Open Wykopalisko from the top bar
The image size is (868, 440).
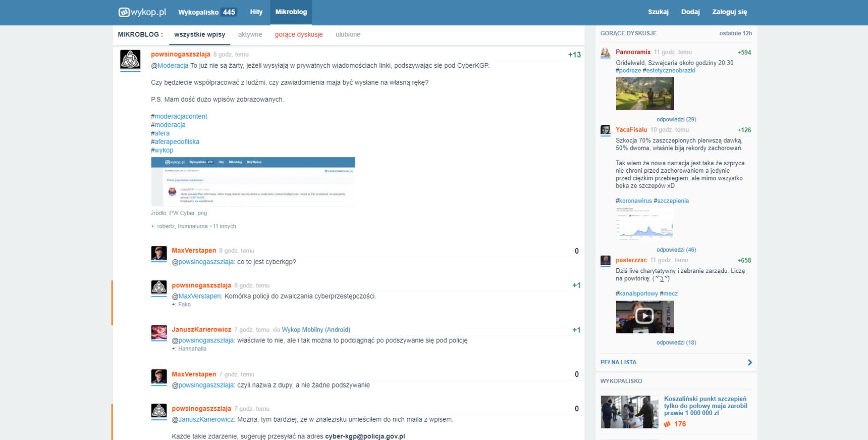(x=198, y=12)
